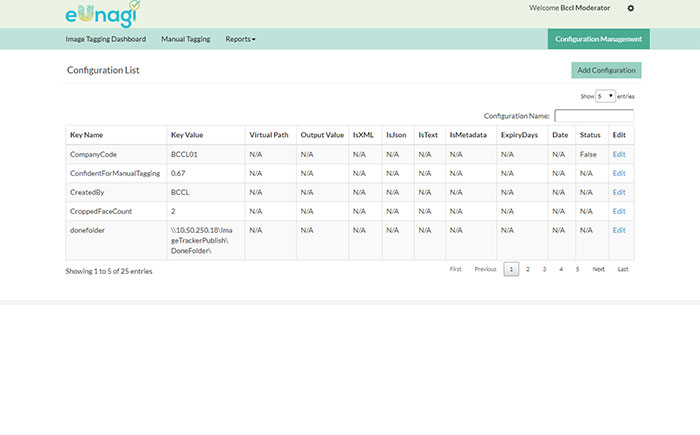Edit the CreatedBy configuration entry
The width and height of the screenshot is (700, 435).
[x=619, y=192]
